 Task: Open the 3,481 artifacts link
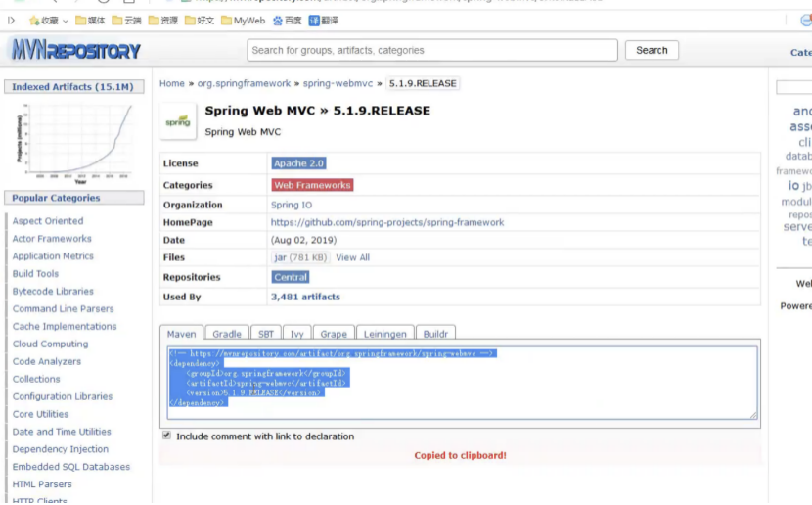[x=305, y=297]
